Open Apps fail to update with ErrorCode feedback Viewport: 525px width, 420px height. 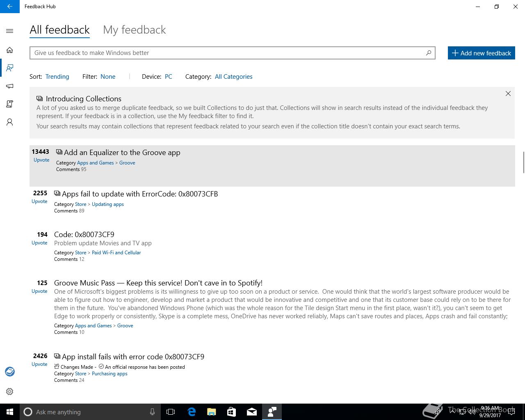tap(140, 194)
